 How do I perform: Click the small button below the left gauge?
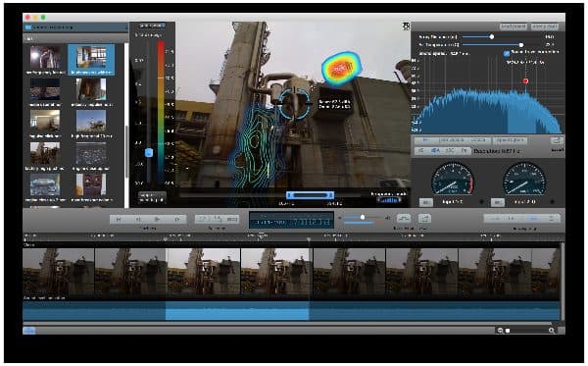(425, 202)
